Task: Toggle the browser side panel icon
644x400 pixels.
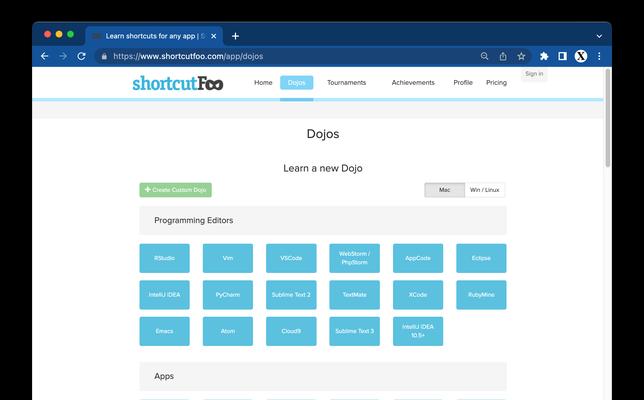Action: (562, 56)
